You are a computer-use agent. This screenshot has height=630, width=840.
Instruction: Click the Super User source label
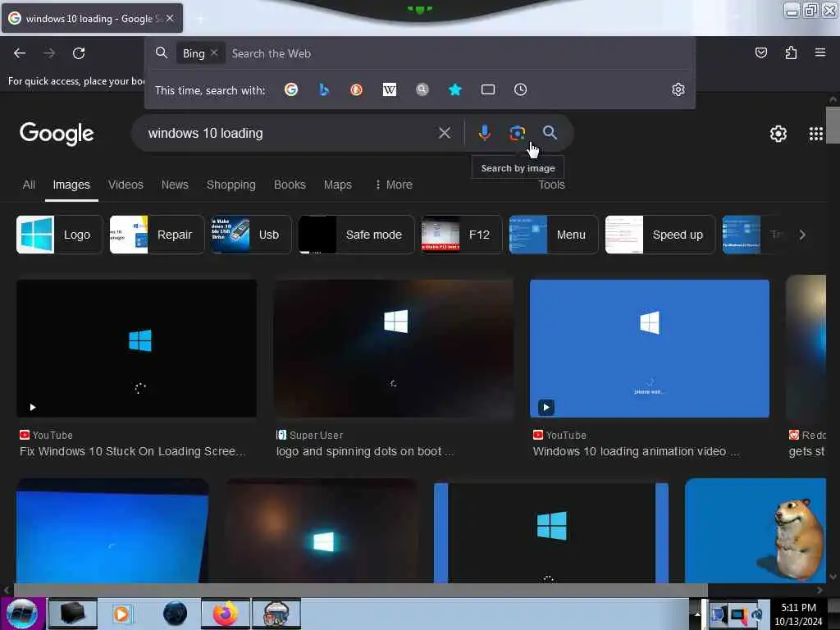[316, 435]
